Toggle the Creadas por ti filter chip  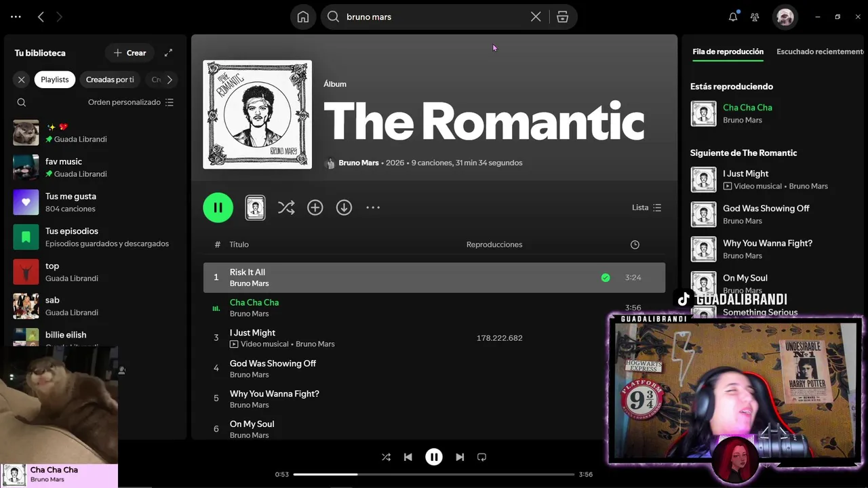[110, 79]
